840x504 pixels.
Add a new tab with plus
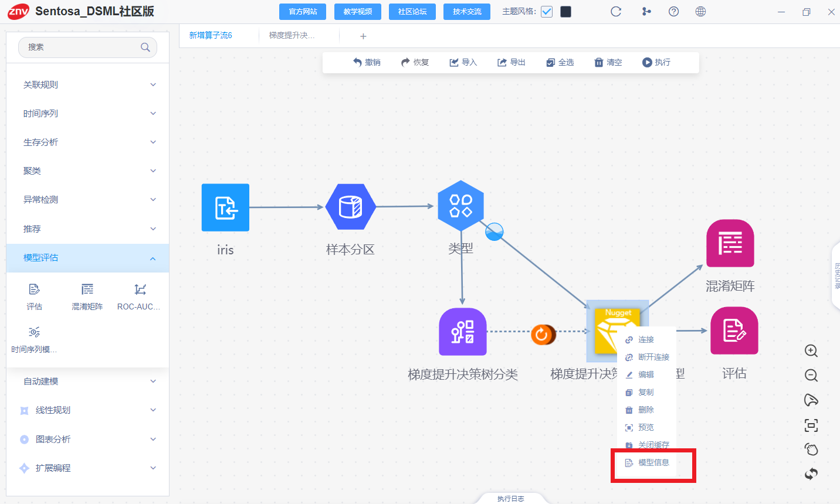[363, 36]
